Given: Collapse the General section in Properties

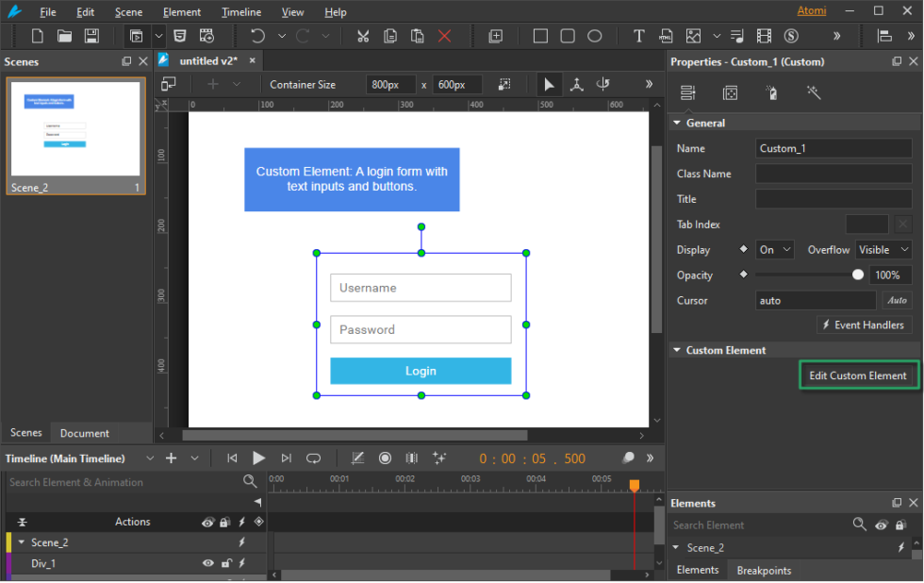Looking at the screenshot, I should pyautogui.click(x=677, y=123).
